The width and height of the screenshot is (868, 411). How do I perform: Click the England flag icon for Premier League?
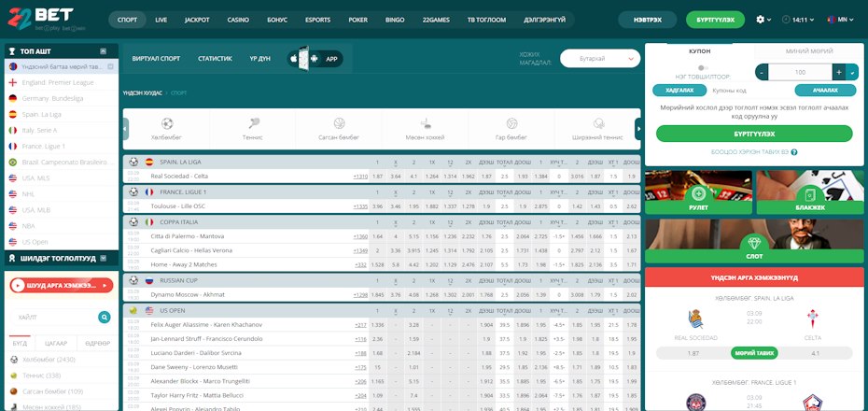pyautogui.click(x=13, y=82)
